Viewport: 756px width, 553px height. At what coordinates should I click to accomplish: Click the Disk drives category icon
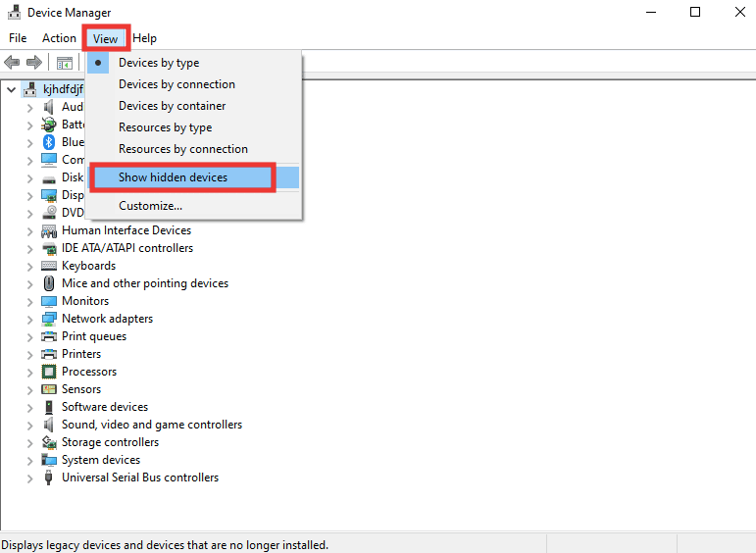click(49, 179)
